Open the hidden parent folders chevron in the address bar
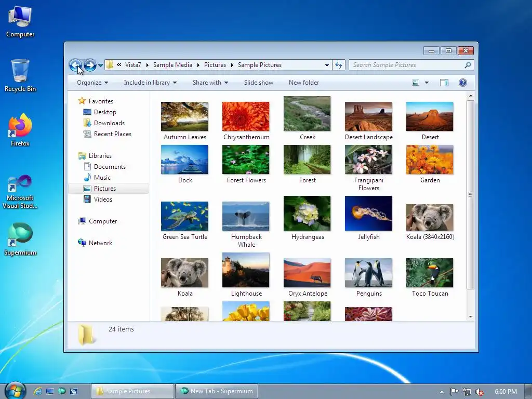This screenshot has height=399, width=532. tap(119, 65)
